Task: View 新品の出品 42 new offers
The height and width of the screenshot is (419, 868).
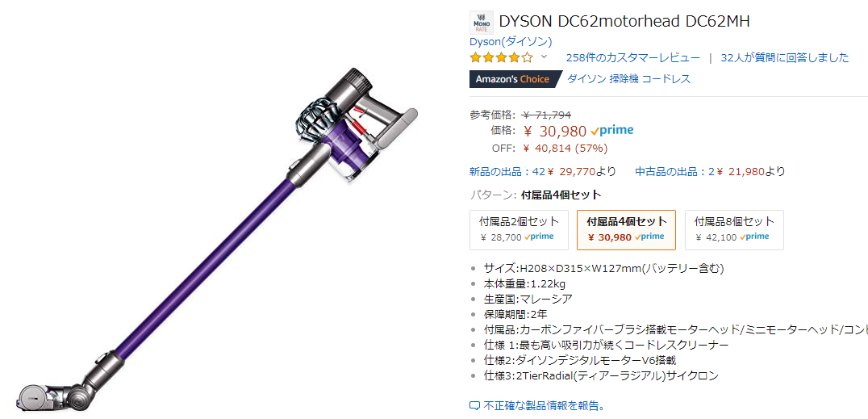Action: pos(542,171)
